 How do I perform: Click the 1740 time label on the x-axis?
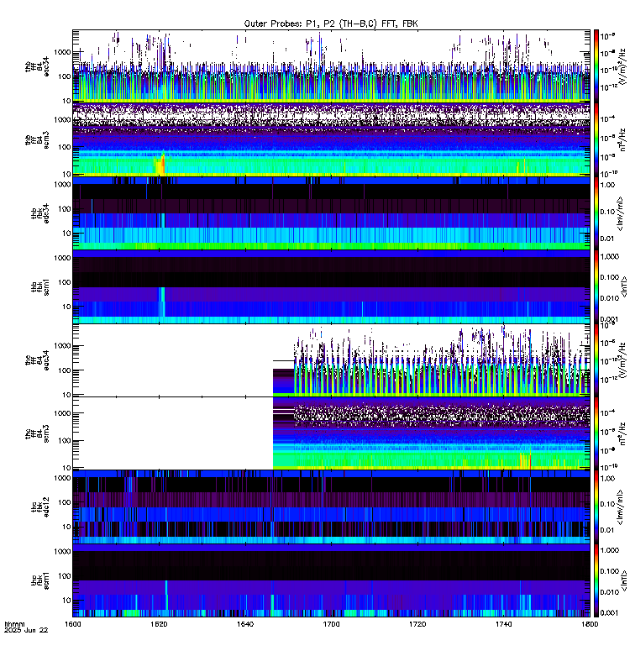503,624
